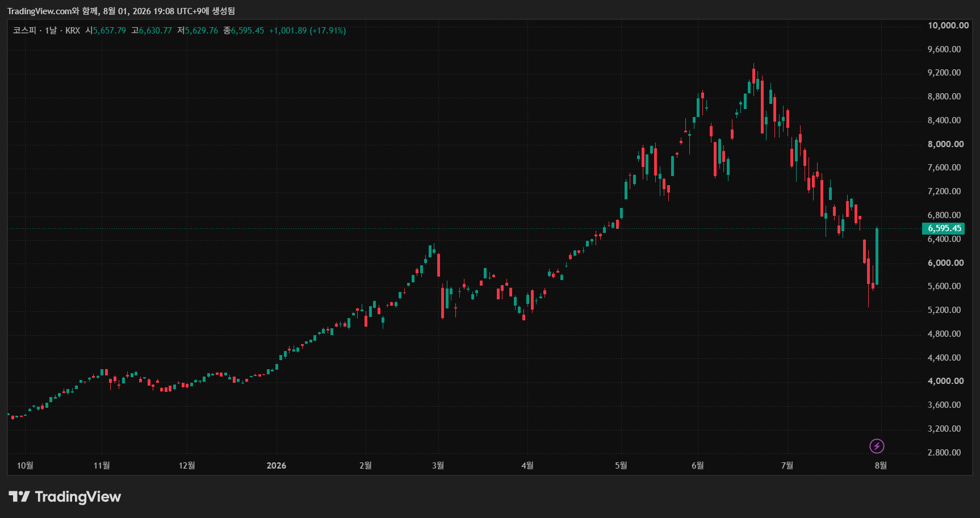Click the 3,600.00 price axis label
Viewport: 980px width, 518px height.
pos(944,405)
